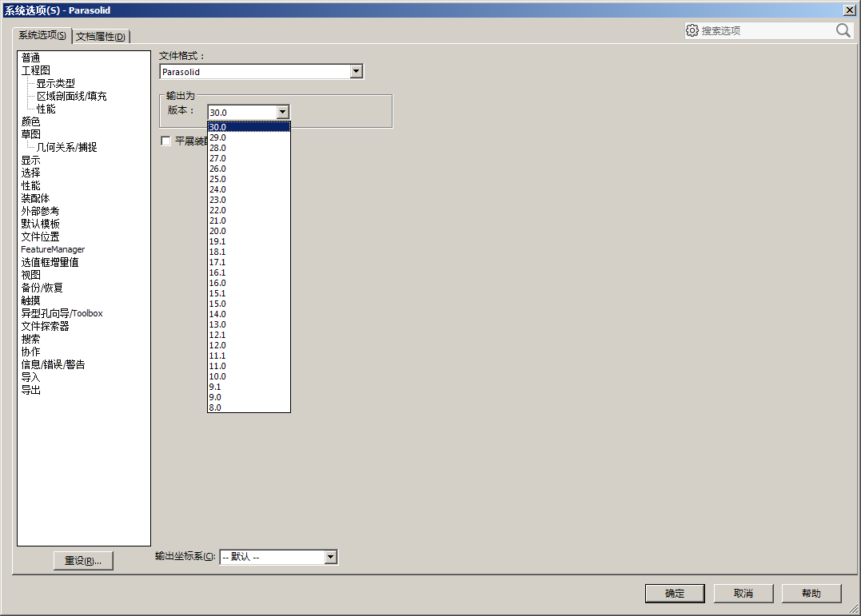Choose 23.0 as output version
The image size is (861, 616).
249,200
